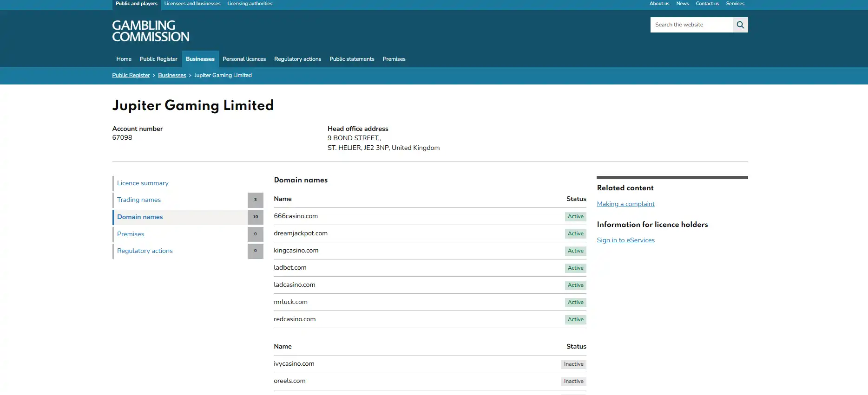Viewport: 868px width, 395px height.
Task: Click the Jupiter Gaming Limited page heading
Action: pos(193,105)
